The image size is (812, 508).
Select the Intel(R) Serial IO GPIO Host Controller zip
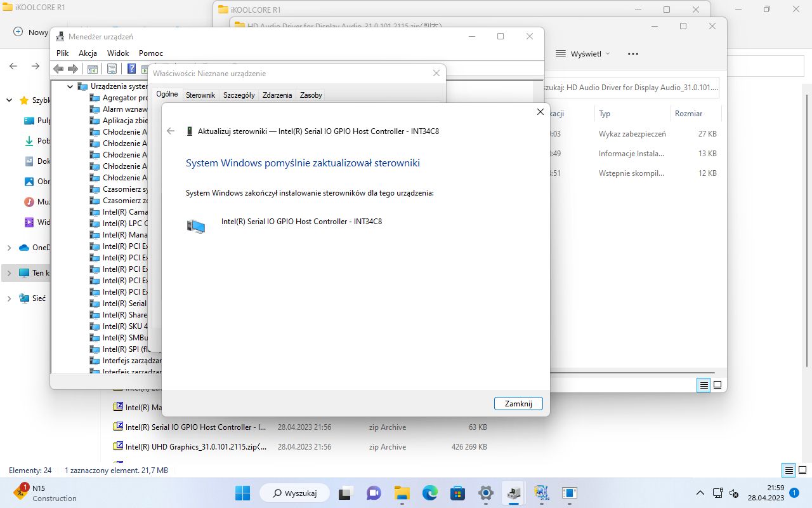300,427
